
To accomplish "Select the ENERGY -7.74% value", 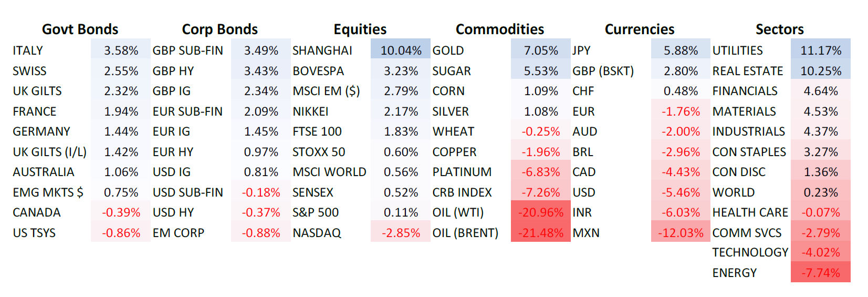I will (820, 273).
